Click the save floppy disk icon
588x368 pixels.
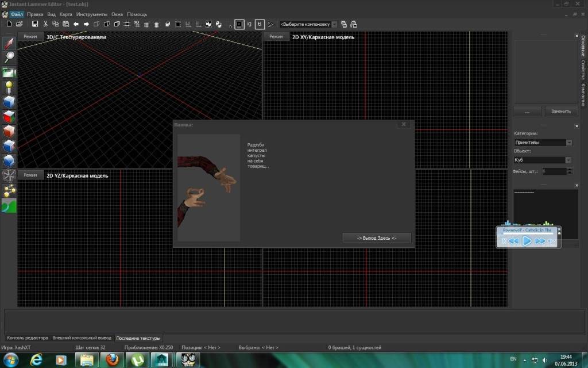[x=35, y=24]
